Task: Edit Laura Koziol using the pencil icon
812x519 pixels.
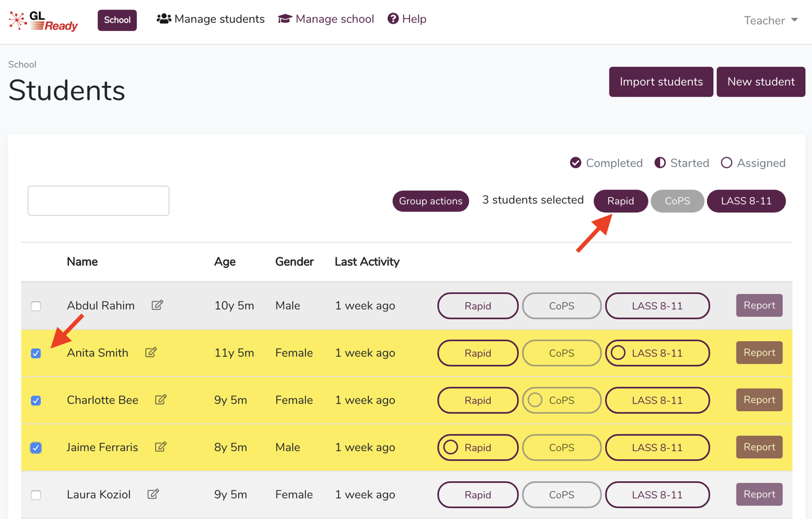Action: coord(154,494)
